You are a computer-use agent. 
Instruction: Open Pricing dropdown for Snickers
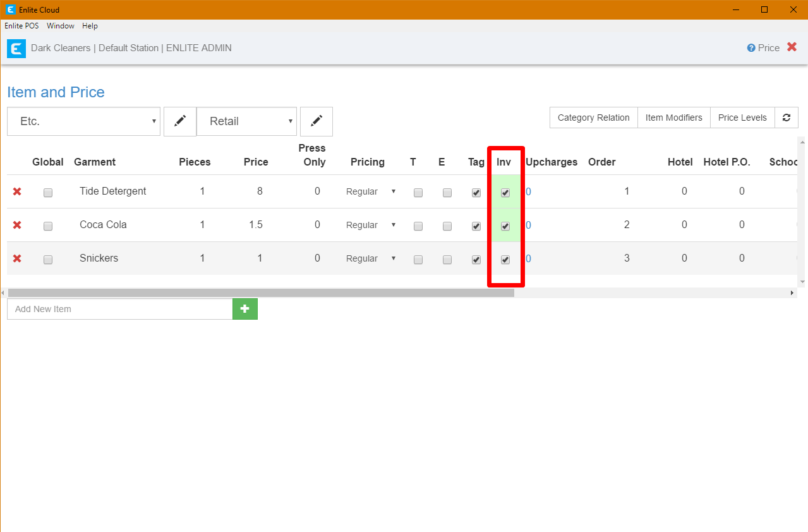pos(371,258)
